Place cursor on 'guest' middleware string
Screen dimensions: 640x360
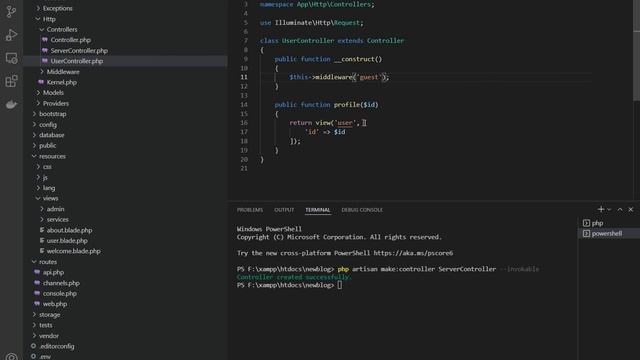click(369, 77)
